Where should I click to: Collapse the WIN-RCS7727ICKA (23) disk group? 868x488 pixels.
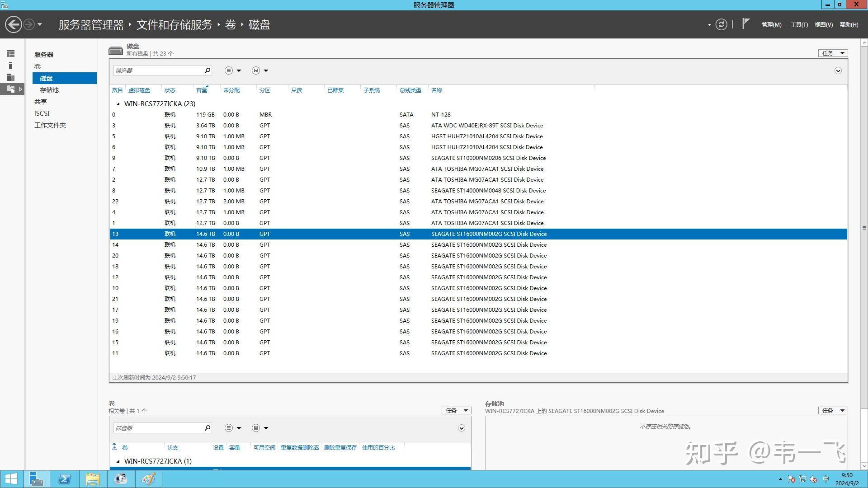(x=118, y=104)
